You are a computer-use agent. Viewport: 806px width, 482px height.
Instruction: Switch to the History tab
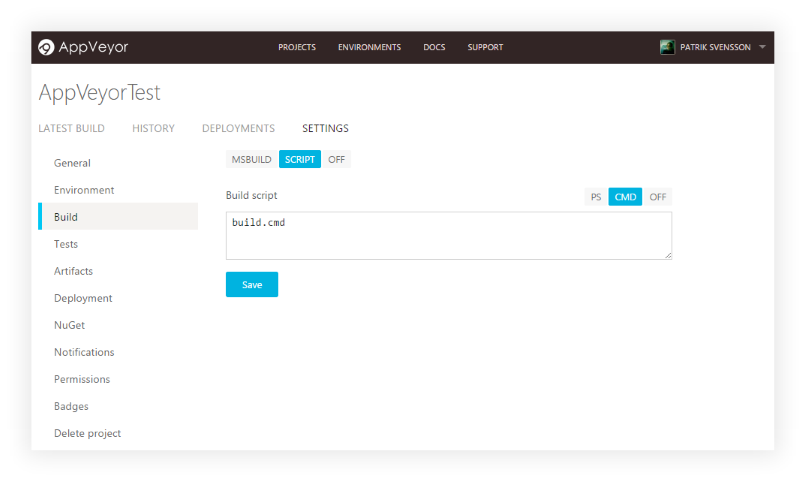pos(153,128)
